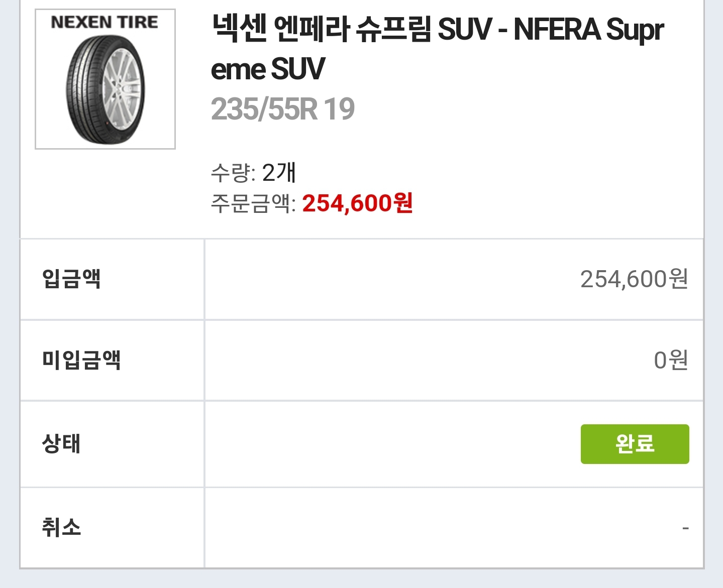Viewport: 723px width, 588px height.
Task: Select the 상태 status row label
Action: pyautogui.click(x=61, y=443)
